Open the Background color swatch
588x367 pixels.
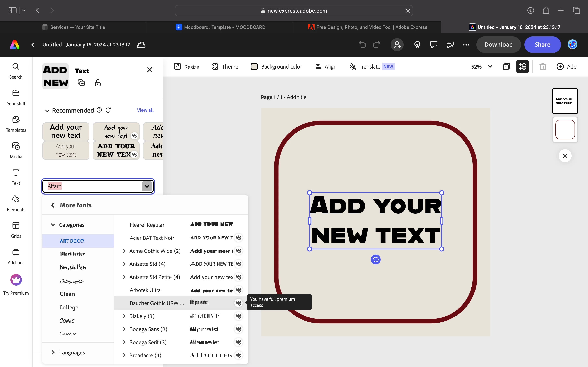coord(254,66)
